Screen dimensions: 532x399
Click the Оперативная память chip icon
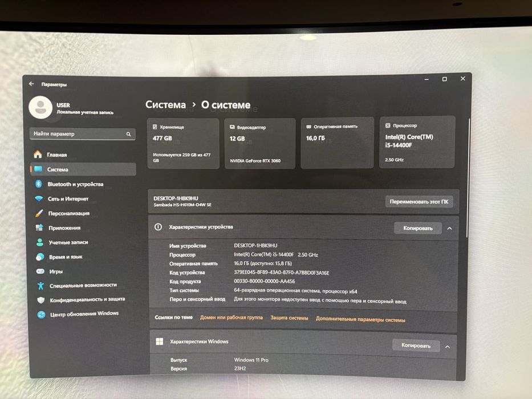point(308,127)
